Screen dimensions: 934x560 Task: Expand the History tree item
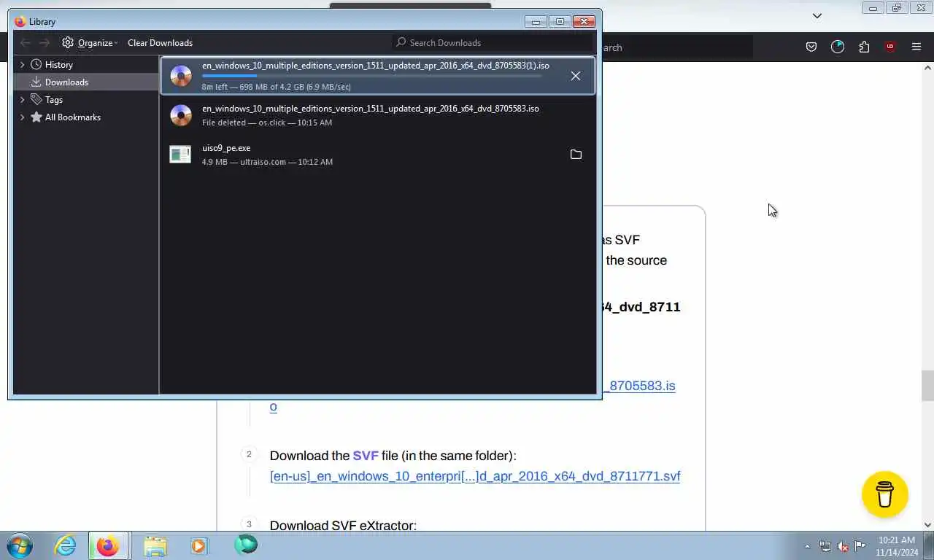22,65
